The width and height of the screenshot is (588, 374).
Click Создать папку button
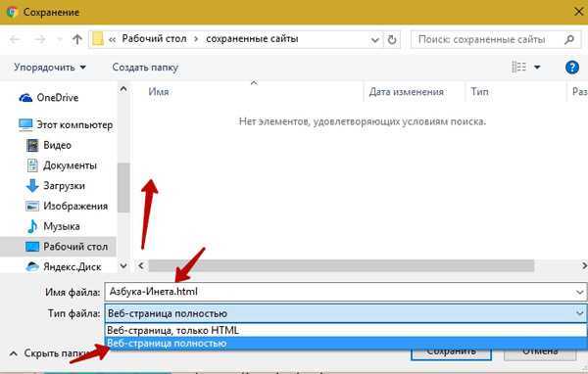click(x=145, y=68)
